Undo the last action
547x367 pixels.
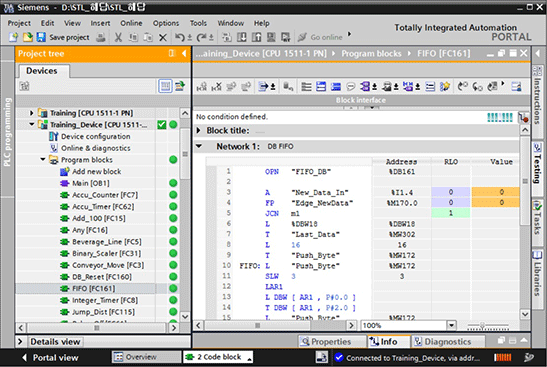point(180,37)
